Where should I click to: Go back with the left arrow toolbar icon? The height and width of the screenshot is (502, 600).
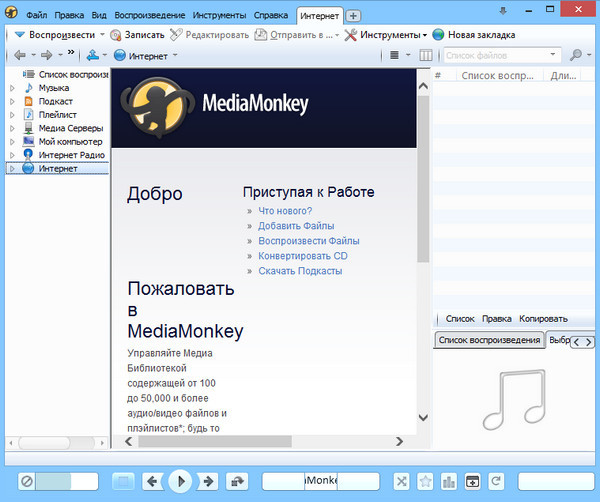coord(20,55)
